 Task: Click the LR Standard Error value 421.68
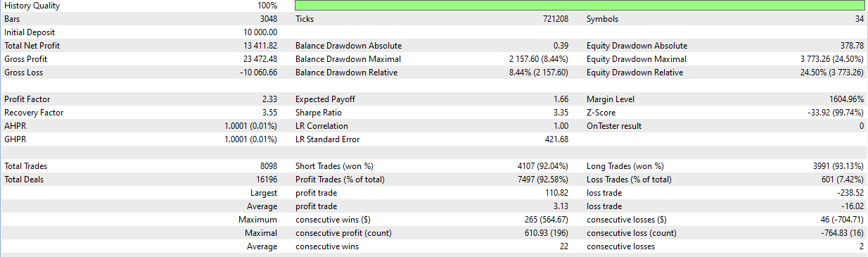[556, 139]
